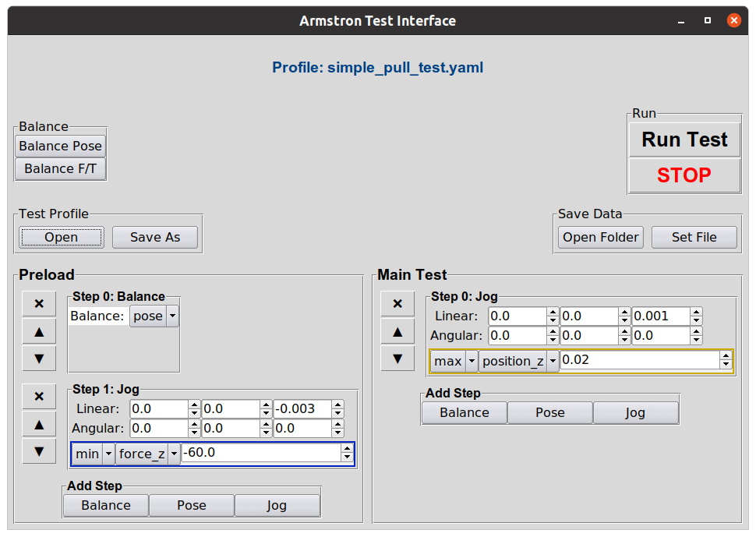The height and width of the screenshot is (537, 756).
Task: Increase Preload Linear second value stepper
Action: click(x=266, y=405)
